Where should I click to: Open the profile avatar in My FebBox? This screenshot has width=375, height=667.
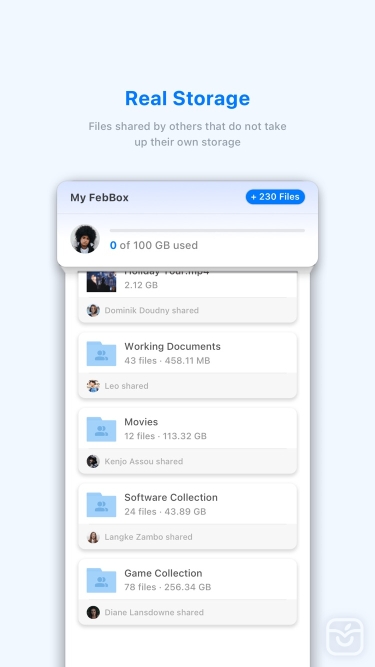pyautogui.click(x=85, y=239)
